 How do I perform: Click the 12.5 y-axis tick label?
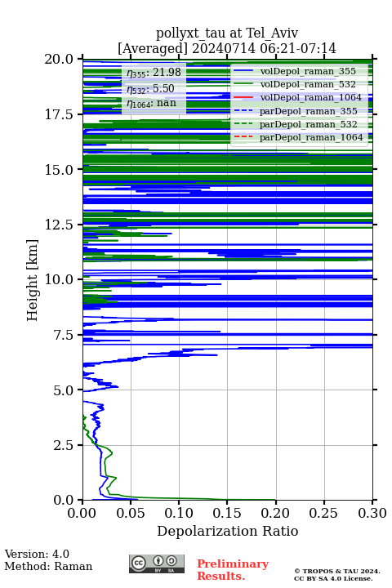pyautogui.click(x=59, y=225)
